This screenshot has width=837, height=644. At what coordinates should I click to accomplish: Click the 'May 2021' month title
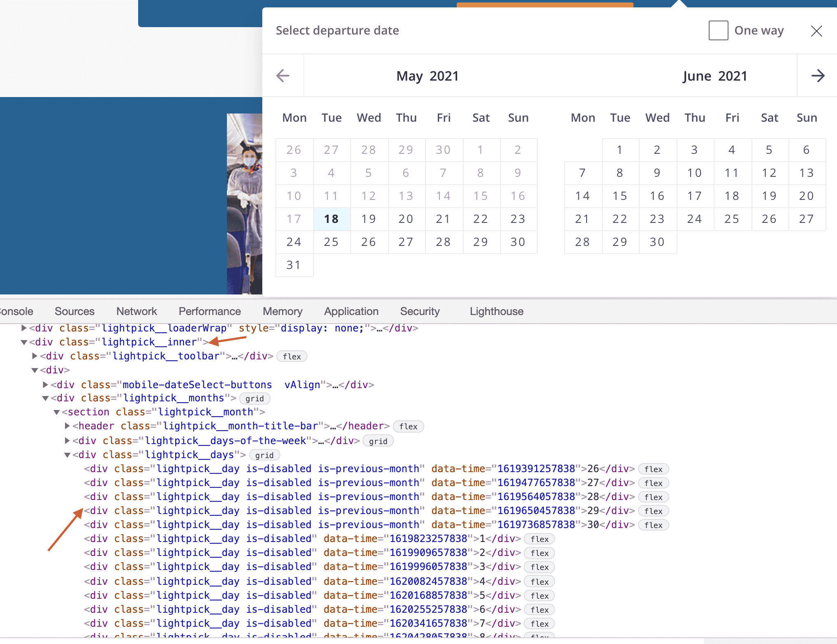[x=428, y=76]
